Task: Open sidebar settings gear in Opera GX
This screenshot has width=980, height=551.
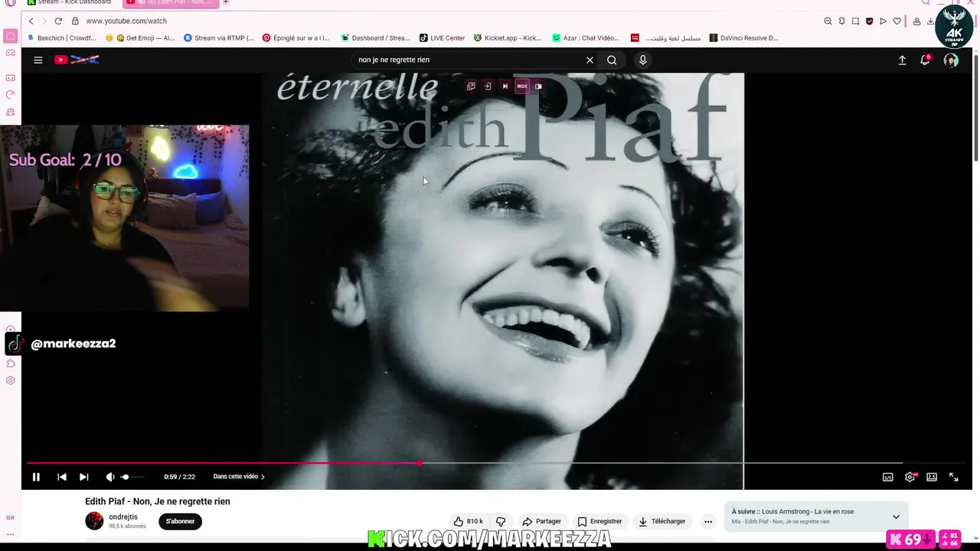Action: click(10, 380)
